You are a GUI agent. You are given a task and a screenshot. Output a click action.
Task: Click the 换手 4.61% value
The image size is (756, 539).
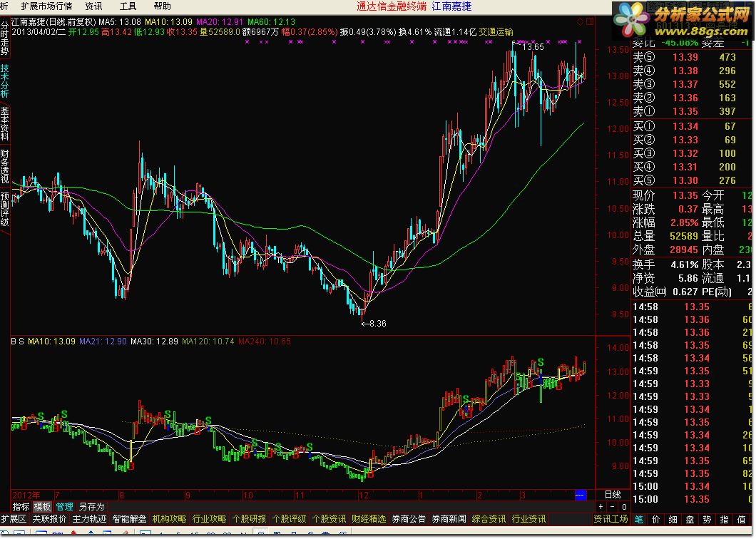[x=684, y=265]
